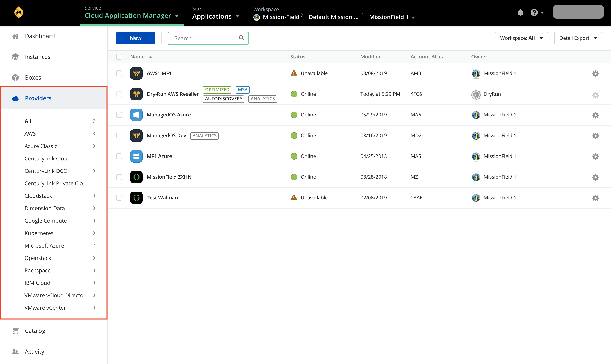Check the ManagedOS Dev row checkbox
This screenshot has width=611, height=364.
point(119,135)
